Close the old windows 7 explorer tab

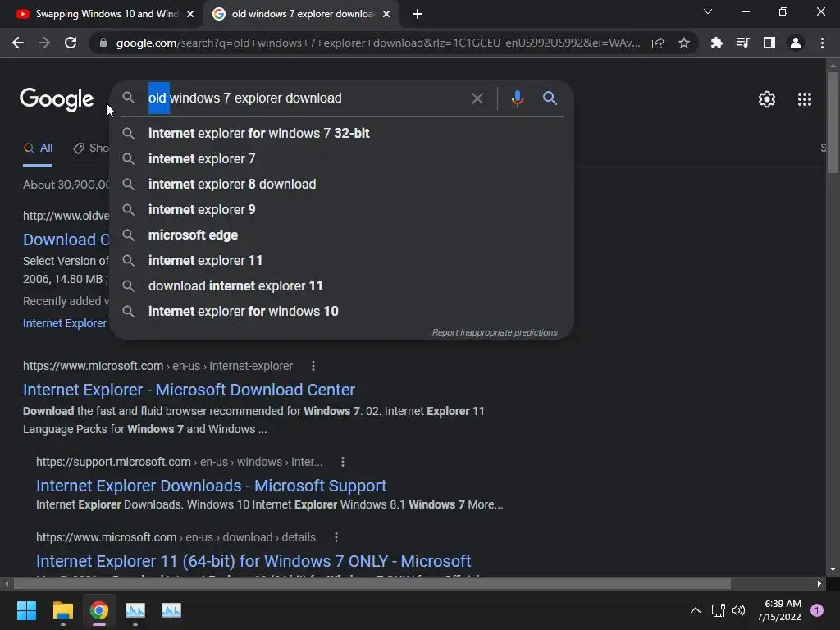click(386, 15)
